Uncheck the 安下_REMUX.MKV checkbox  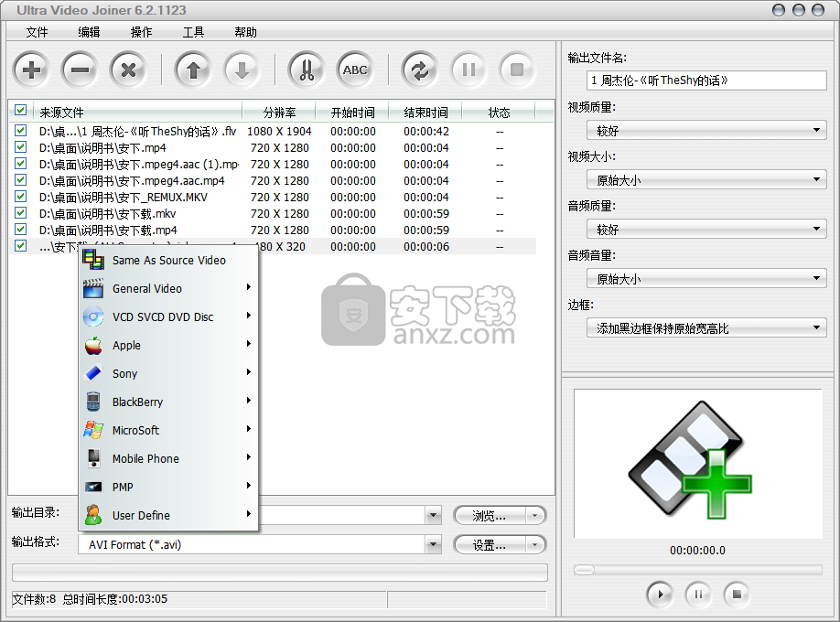21,196
